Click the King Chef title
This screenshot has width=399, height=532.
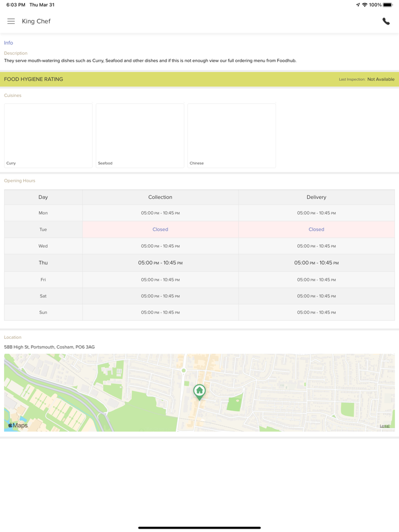coord(36,21)
